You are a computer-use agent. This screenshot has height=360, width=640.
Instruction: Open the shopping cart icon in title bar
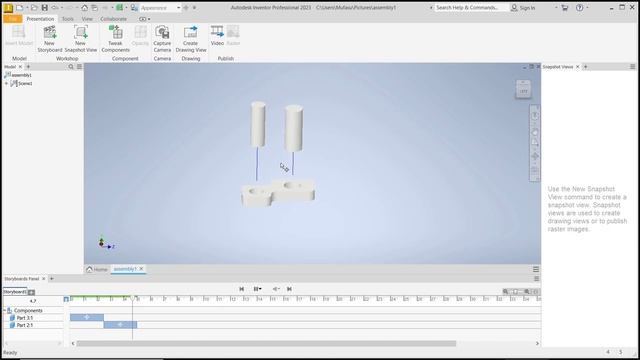(x=564, y=7)
